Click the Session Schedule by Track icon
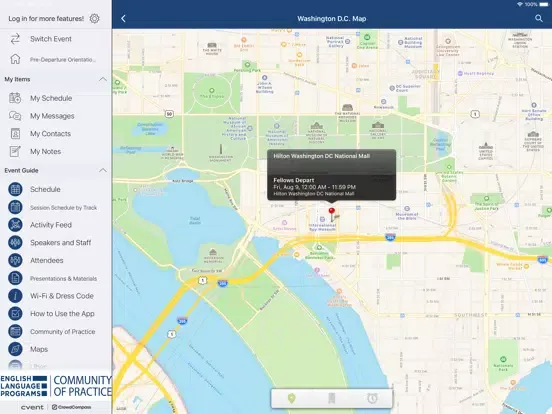The image size is (552, 414). click(x=15, y=207)
